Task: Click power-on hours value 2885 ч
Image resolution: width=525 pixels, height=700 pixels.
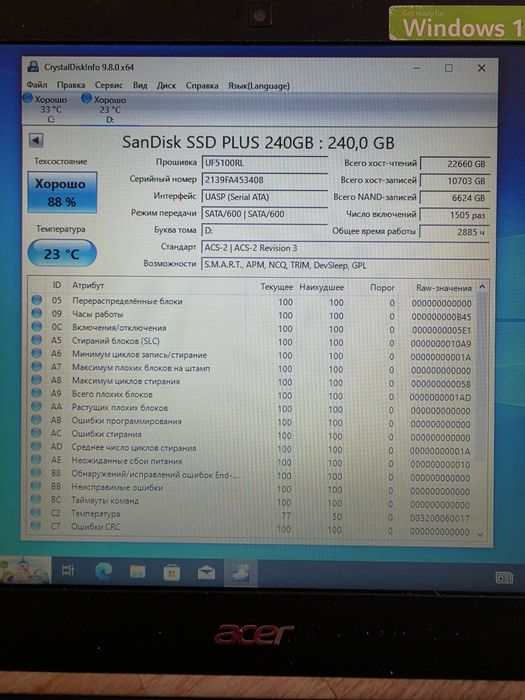Action: [455, 232]
